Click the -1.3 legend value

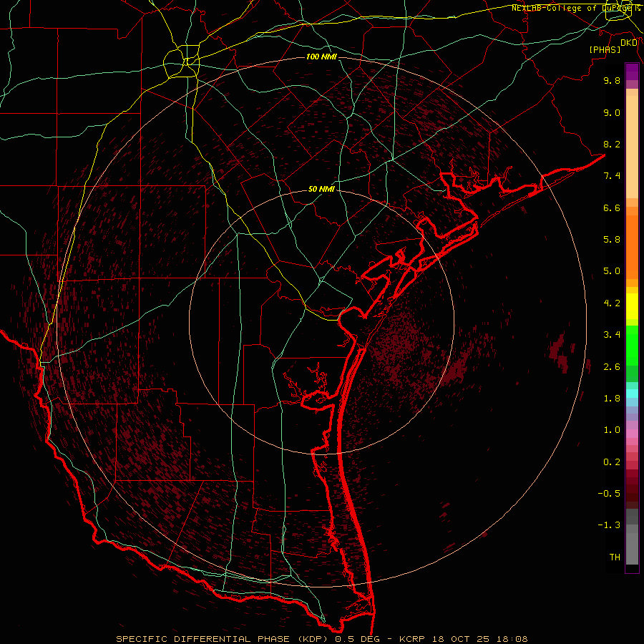click(x=609, y=525)
